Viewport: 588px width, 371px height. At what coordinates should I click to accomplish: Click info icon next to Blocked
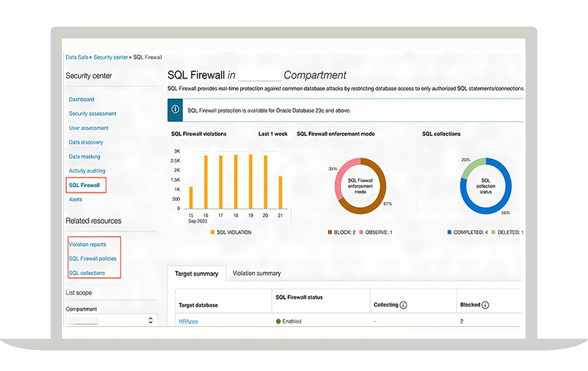pos(486,305)
